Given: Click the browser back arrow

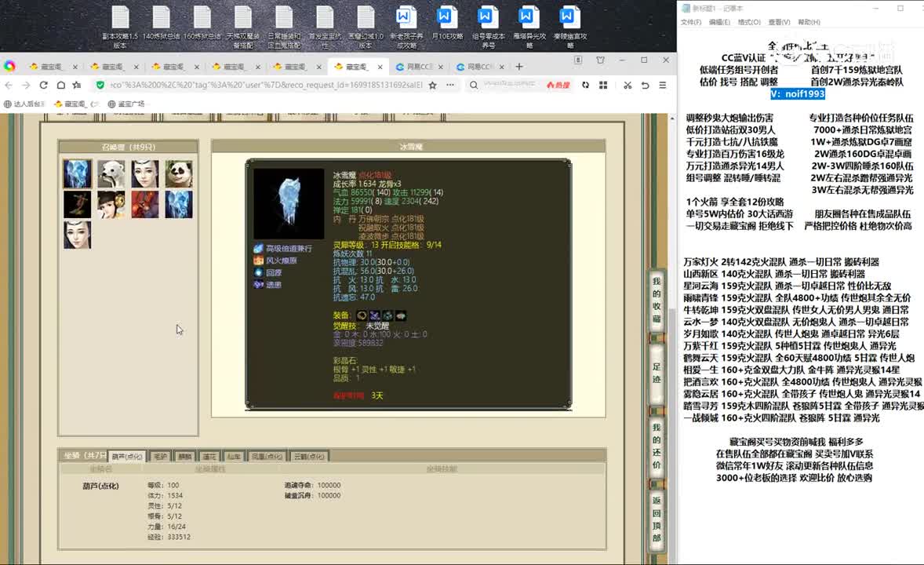Looking at the screenshot, I should (9, 85).
